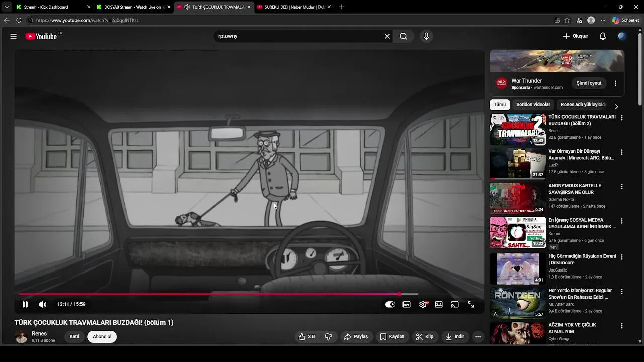Bookmark page with star icon
This screenshot has width=644, height=362.
pyautogui.click(x=567, y=20)
